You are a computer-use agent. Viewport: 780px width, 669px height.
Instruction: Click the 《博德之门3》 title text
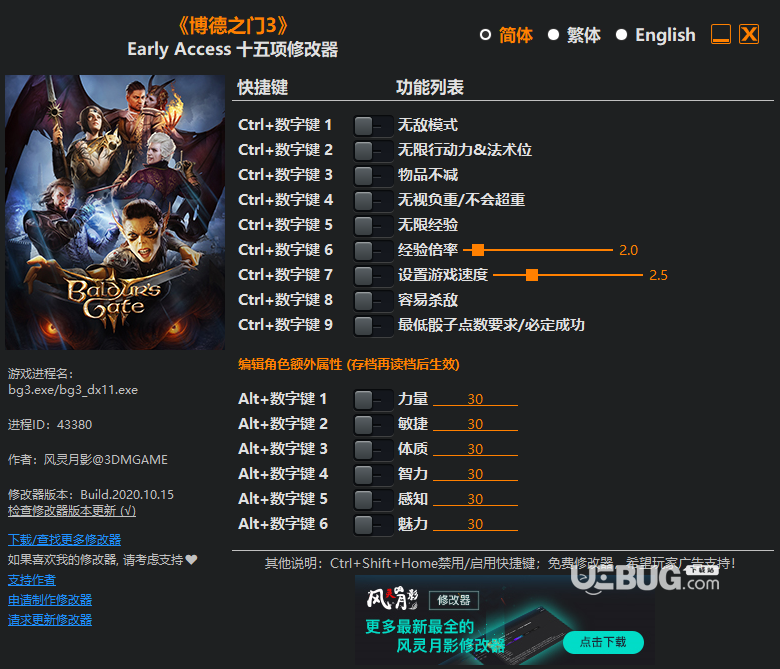pyautogui.click(x=233, y=25)
